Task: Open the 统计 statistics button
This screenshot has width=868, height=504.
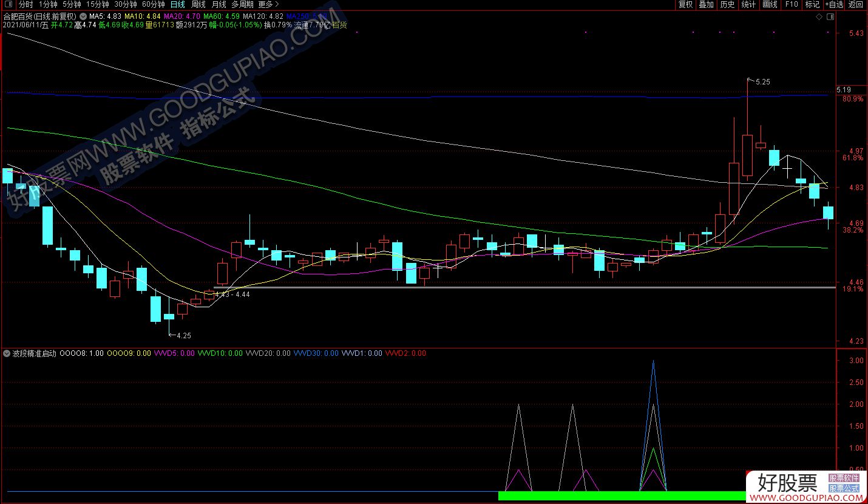Action: [x=748, y=4]
